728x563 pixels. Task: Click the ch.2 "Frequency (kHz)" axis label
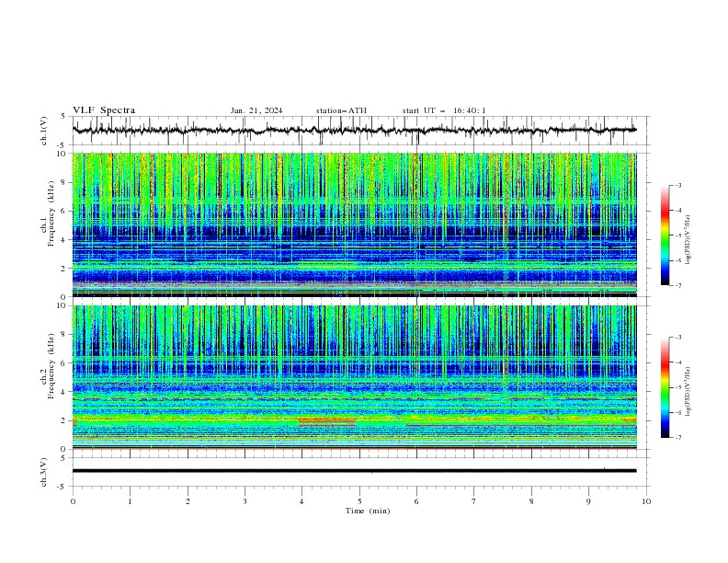pyautogui.click(x=51, y=365)
